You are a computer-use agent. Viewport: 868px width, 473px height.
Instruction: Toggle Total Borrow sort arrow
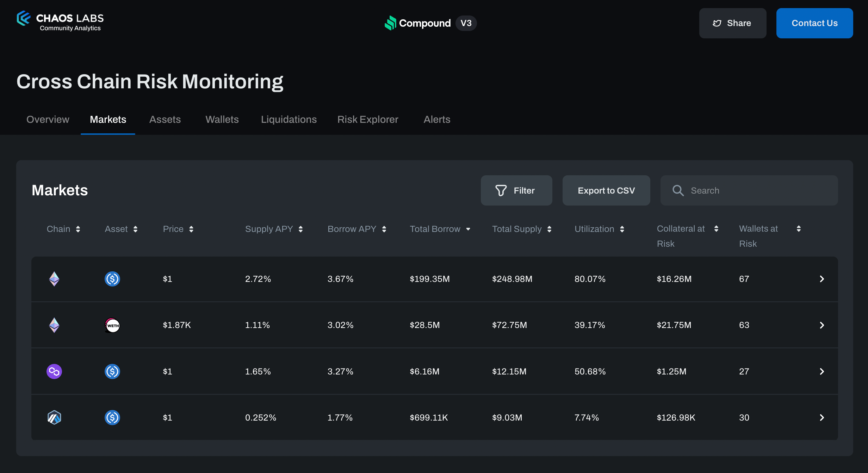click(468, 229)
